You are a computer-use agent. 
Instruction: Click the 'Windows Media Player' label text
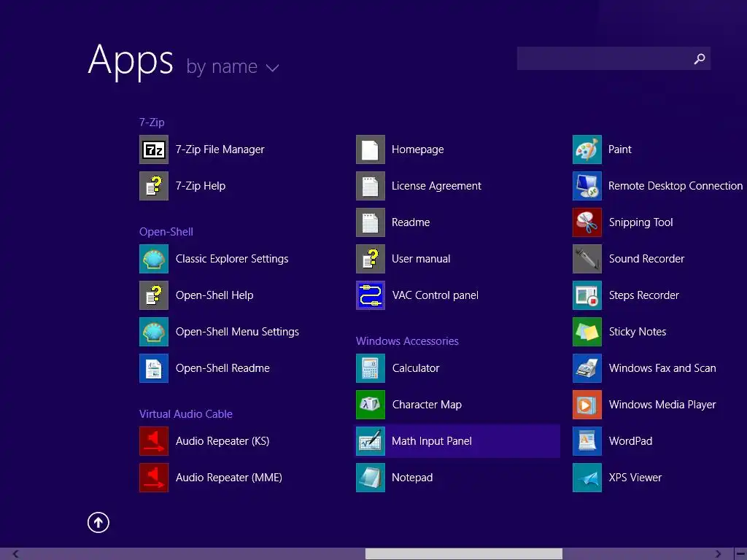[662, 405]
